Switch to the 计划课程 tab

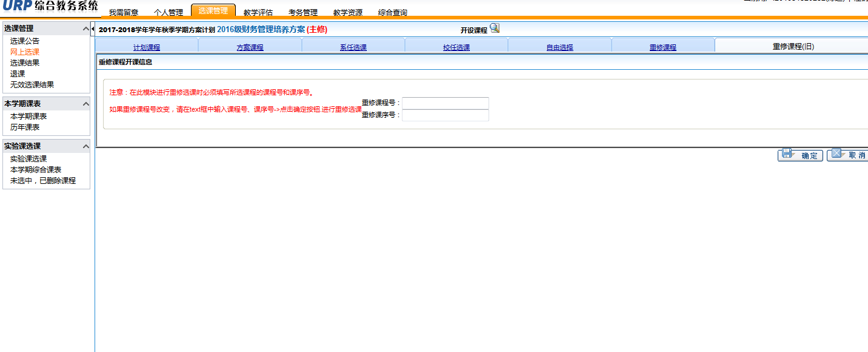pyautogui.click(x=147, y=47)
